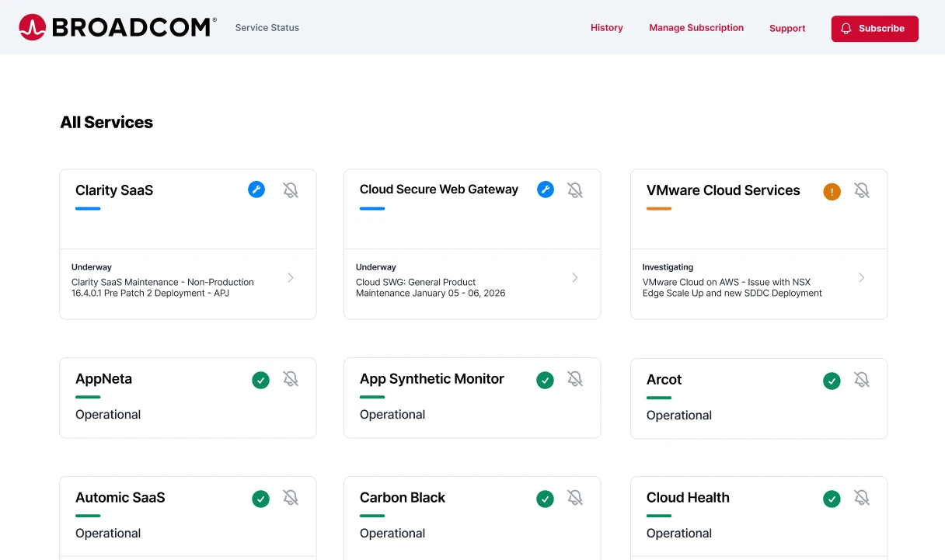Go to Manage Subscription

coord(696,27)
